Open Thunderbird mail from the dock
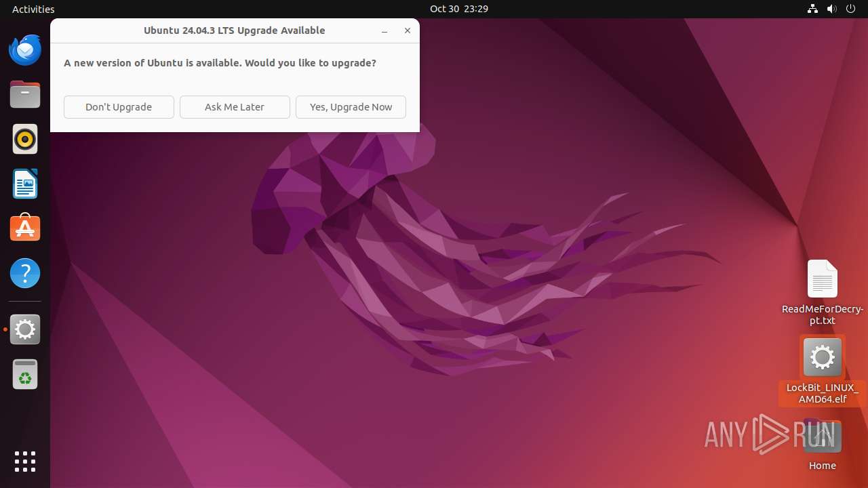Image resolution: width=868 pixels, height=488 pixels. click(x=25, y=49)
